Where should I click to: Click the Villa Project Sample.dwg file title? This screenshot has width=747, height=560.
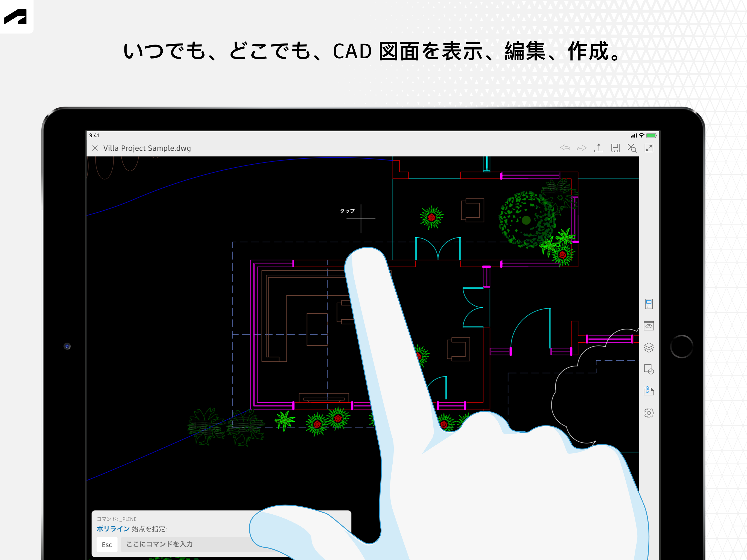[x=147, y=148]
